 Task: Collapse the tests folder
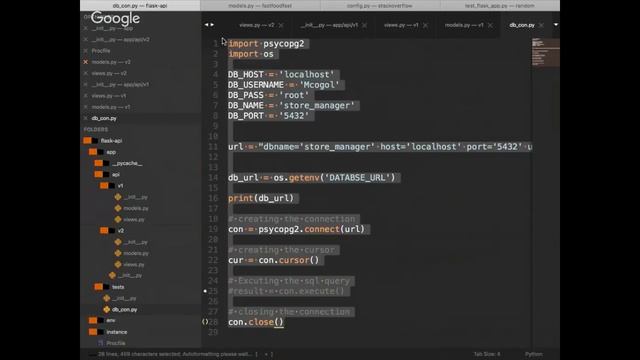point(102,287)
